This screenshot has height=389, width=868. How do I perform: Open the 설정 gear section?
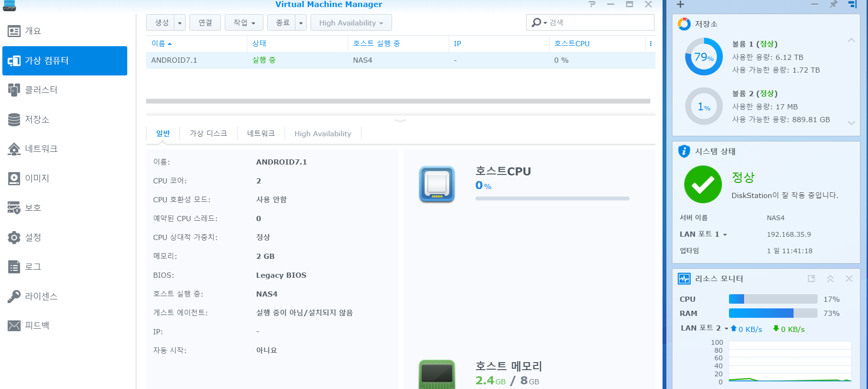(65, 238)
